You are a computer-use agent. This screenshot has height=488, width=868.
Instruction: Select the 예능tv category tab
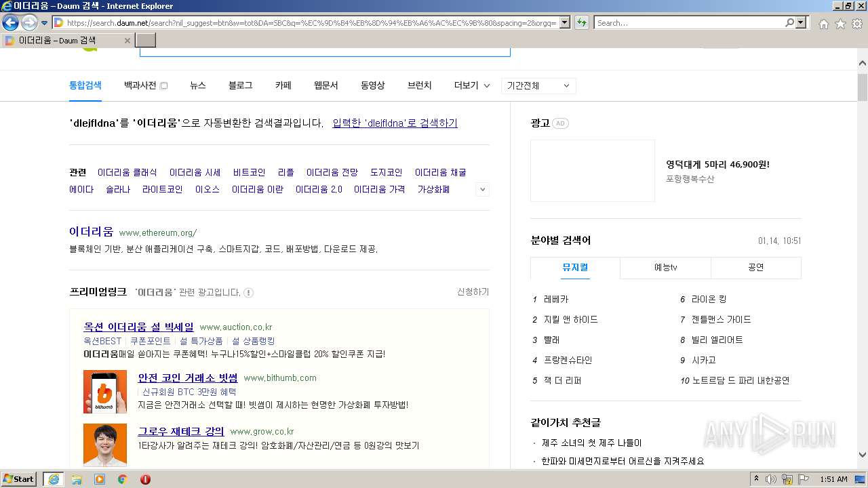pos(665,268)
